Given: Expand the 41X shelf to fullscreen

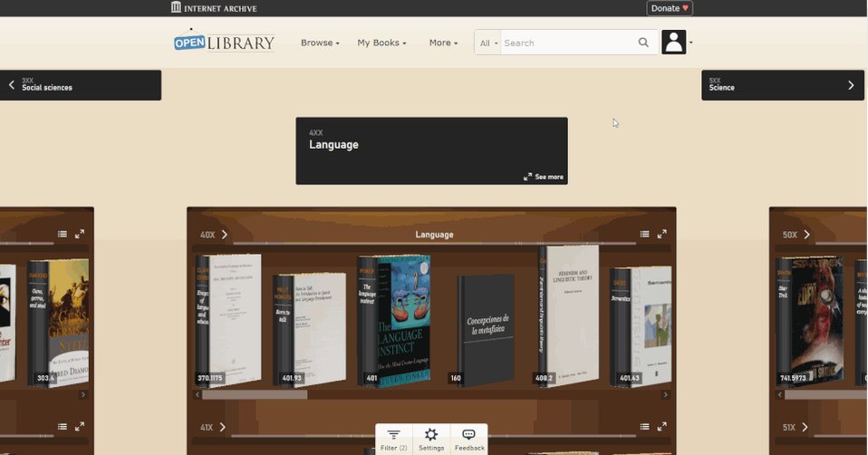Looking at the screenshot, I should pyautogui.click(x=662, y=427).
